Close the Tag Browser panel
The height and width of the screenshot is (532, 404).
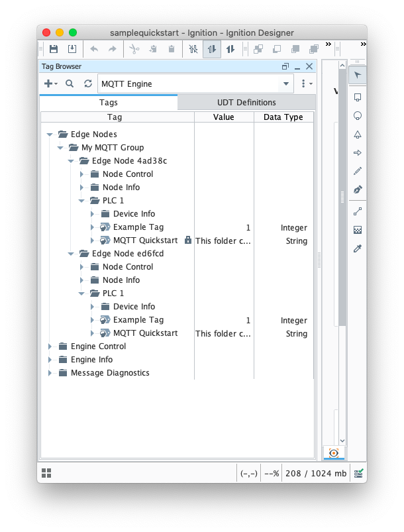click(x=309, y=66)
